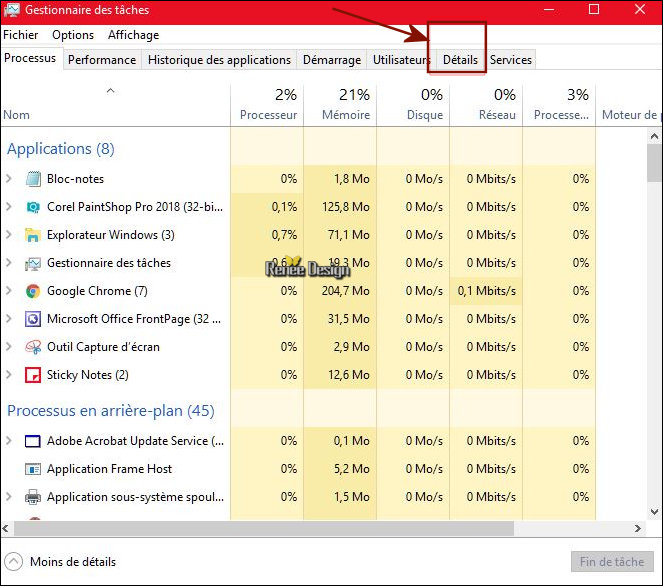Expand Adobe Acrobat Update Service row
Screen dimensions: 663x586
point(8,441)
